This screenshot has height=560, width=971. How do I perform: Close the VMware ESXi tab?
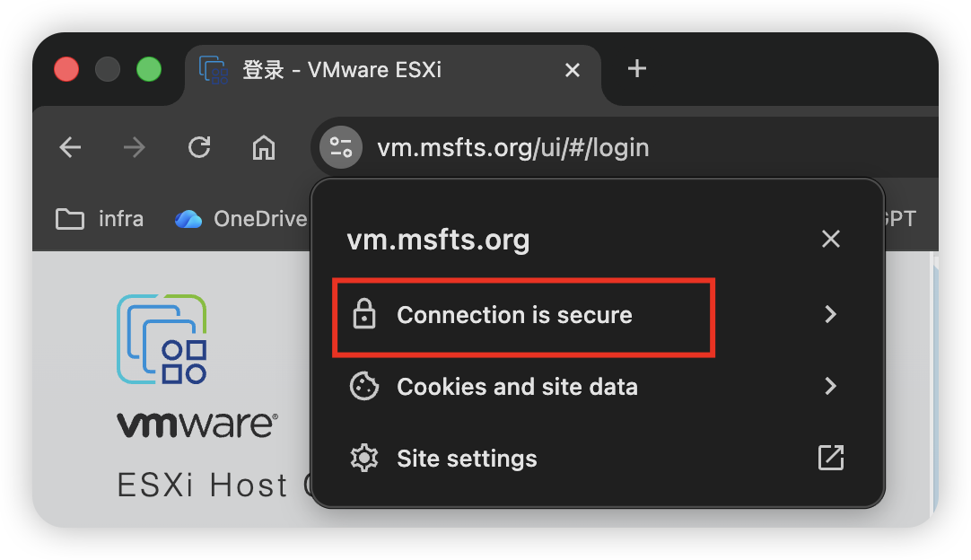572,70
